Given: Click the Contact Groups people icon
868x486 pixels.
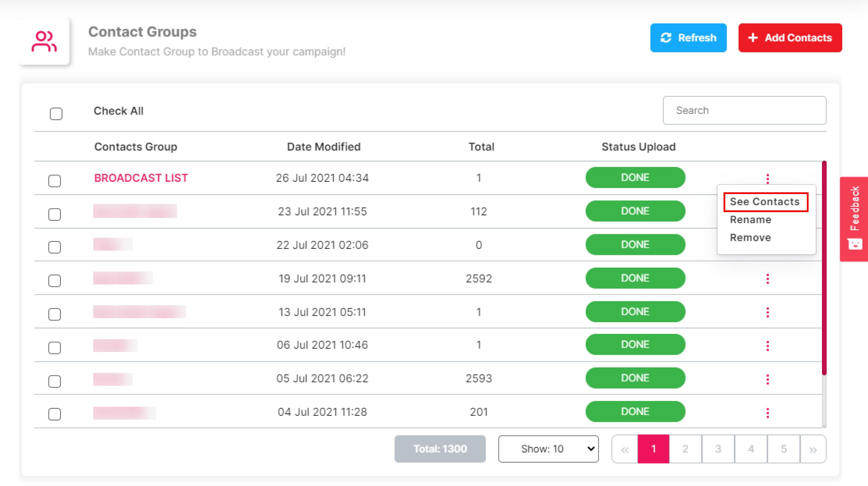Looking at the screenshot, I should point(44,42).
